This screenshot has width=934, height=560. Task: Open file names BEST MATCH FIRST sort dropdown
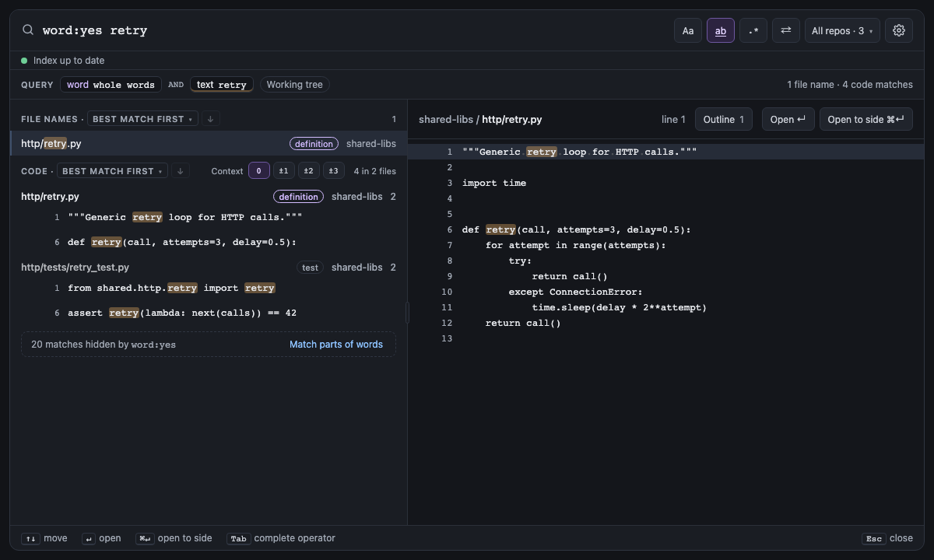pos(142,119)
